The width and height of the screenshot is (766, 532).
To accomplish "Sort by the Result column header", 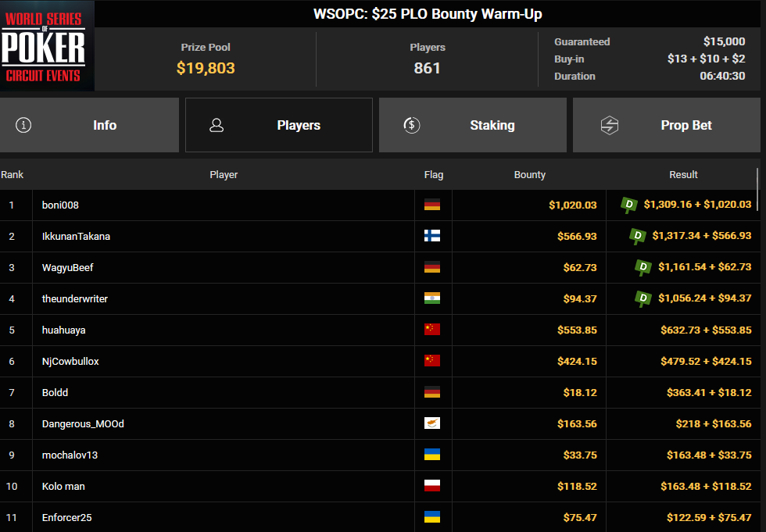I will coord(683,175).
